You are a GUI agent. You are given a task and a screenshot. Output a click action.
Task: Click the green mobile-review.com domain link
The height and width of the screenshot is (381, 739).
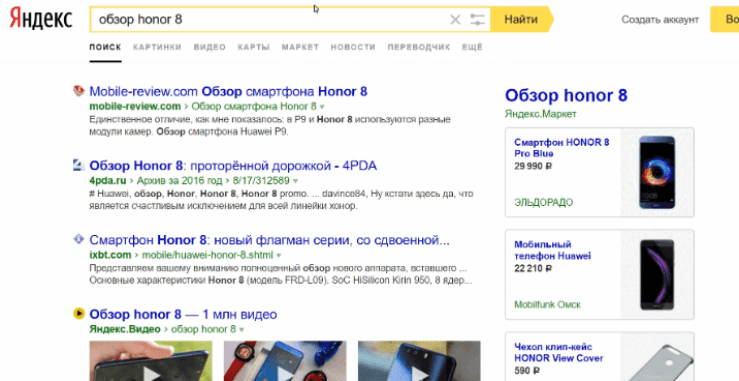[x=135, y=106]
